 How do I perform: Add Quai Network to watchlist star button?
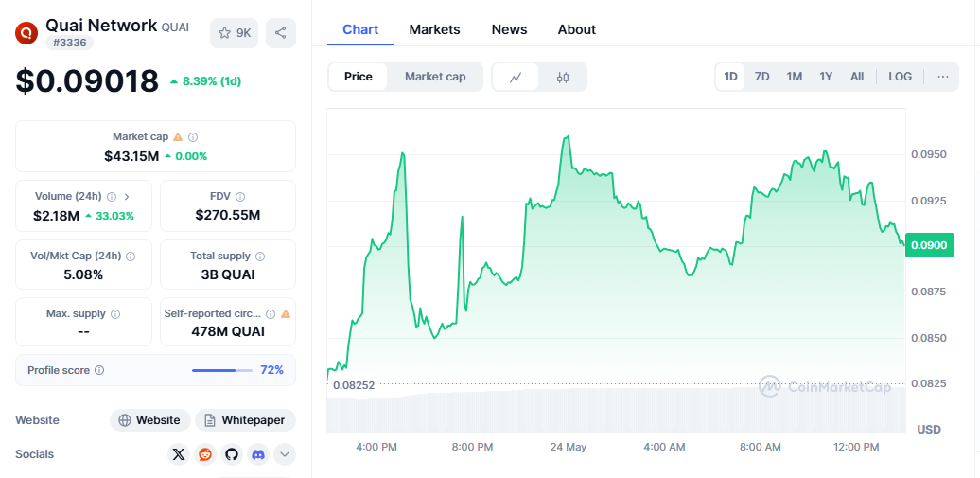(x=235, y=33)
